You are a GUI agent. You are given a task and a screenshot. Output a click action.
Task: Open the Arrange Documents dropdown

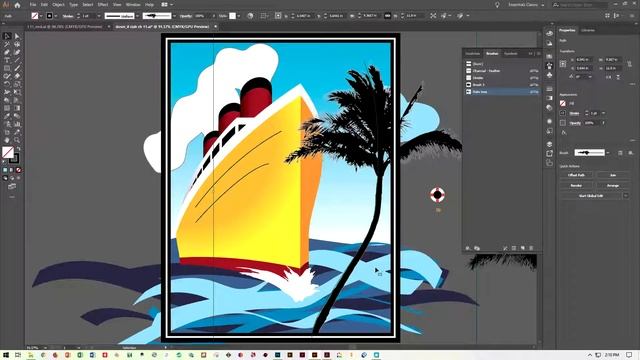point(167,5)
